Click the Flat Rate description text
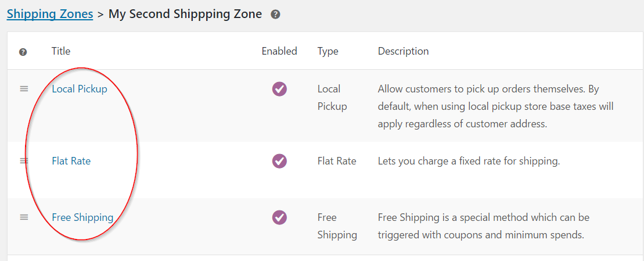Viewport: 644px width, 261px height. [x=469, y=161]
